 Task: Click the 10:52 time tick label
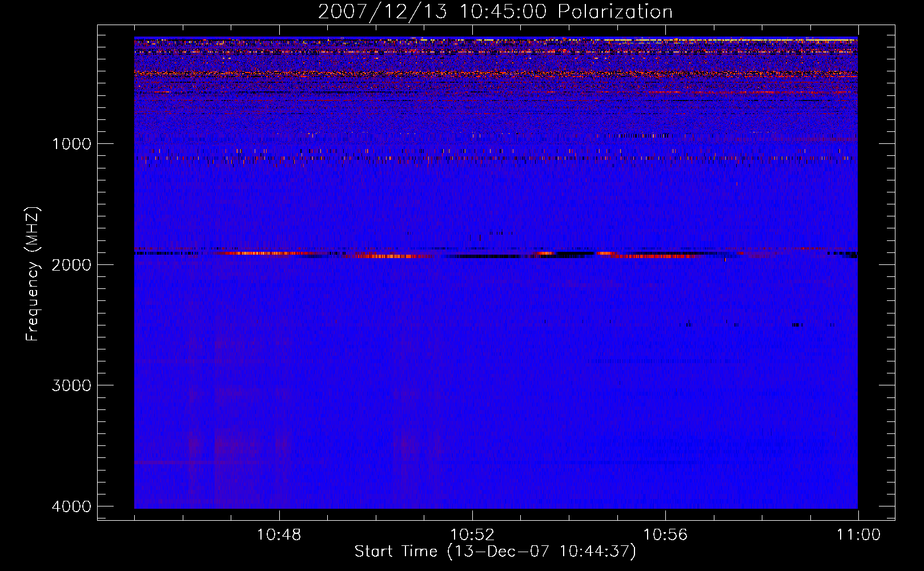coord(472,535)
